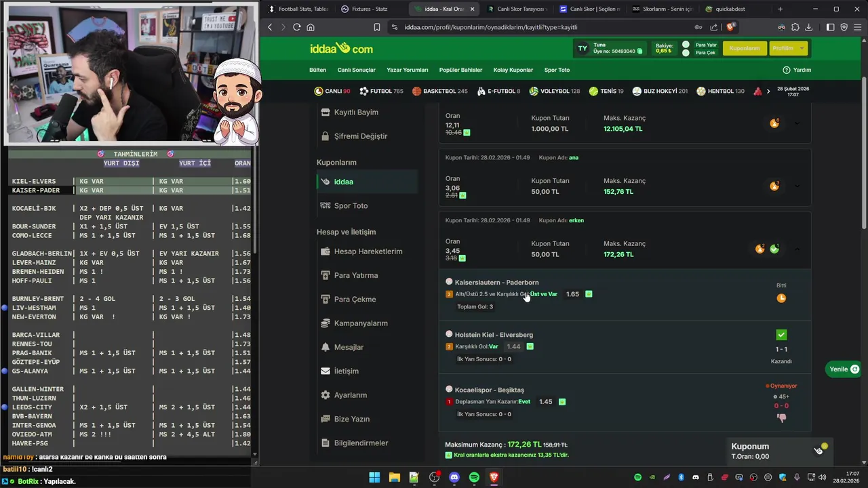The height and width of the screenshot is (488, 868).
Task: Switch to Football Stats, Tables tab
Action: [299, 9]
